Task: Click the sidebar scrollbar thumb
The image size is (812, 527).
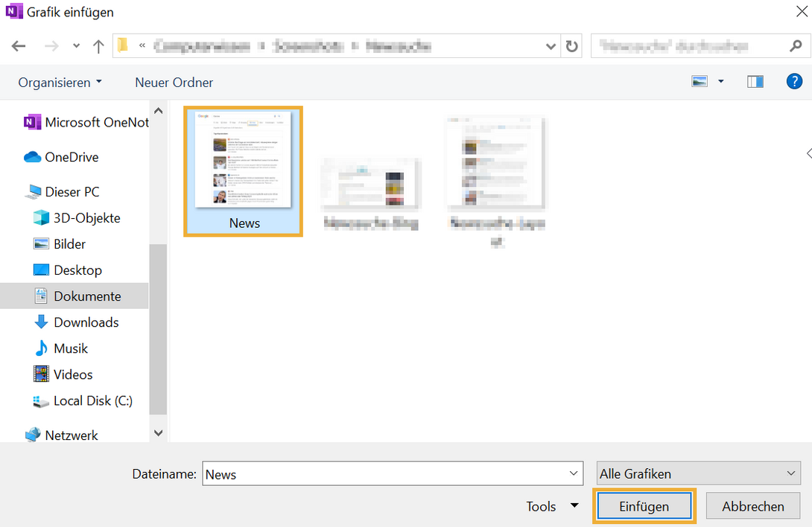Action: tap(158, 329)
